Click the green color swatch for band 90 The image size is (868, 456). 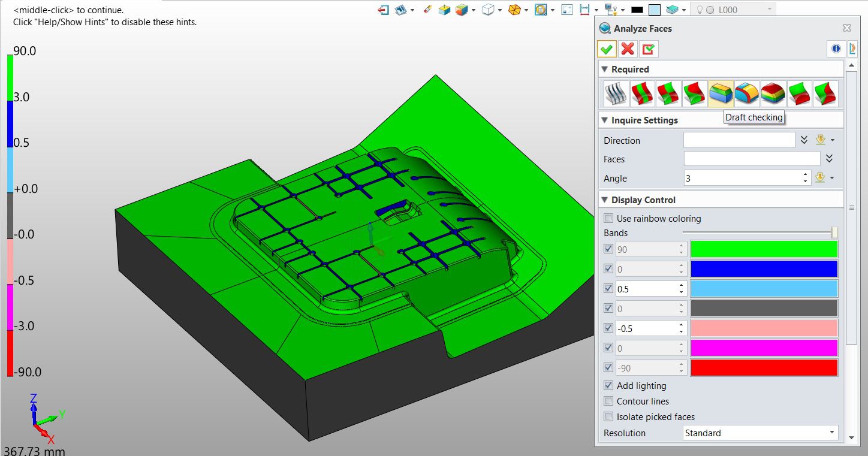[x=764, y=249]
